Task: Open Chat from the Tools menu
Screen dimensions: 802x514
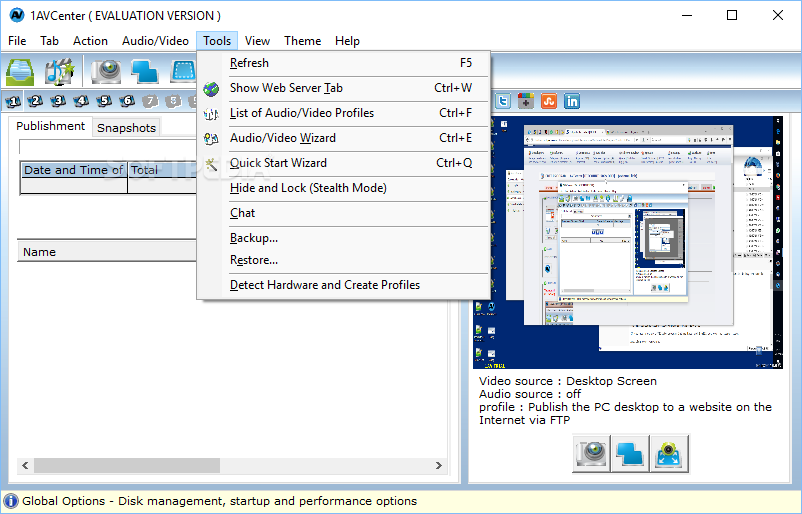Action: pyautogui.click(x=344, y=213)
